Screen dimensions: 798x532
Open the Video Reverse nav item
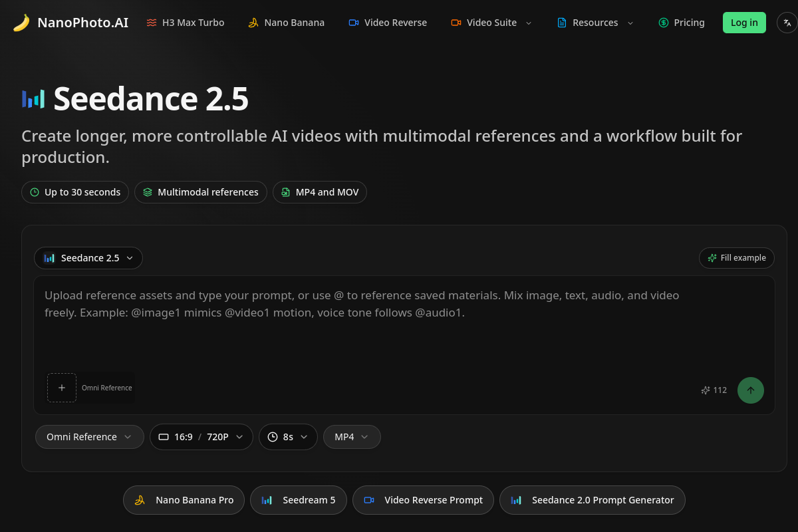click(x=388, y=23)
